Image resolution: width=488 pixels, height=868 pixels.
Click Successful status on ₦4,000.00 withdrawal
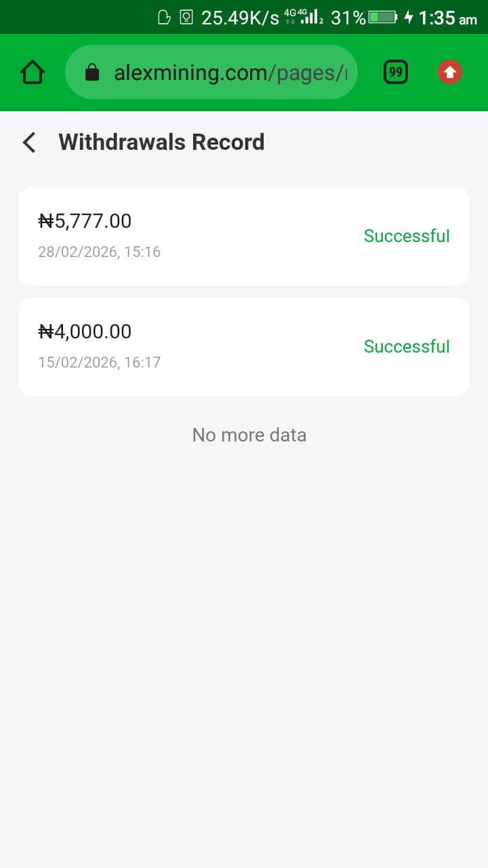407,347
